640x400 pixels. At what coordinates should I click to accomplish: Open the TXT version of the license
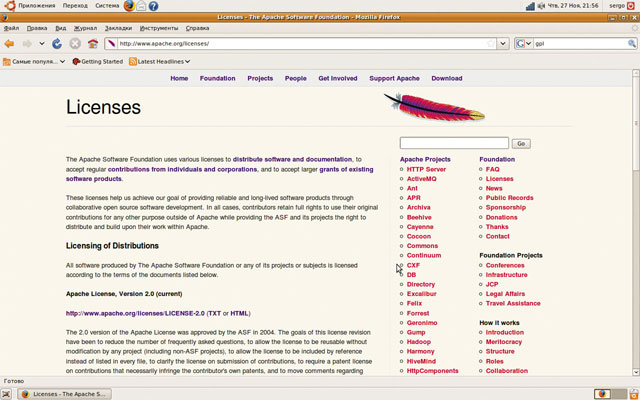pyautogui.click(x=215, y=313)
